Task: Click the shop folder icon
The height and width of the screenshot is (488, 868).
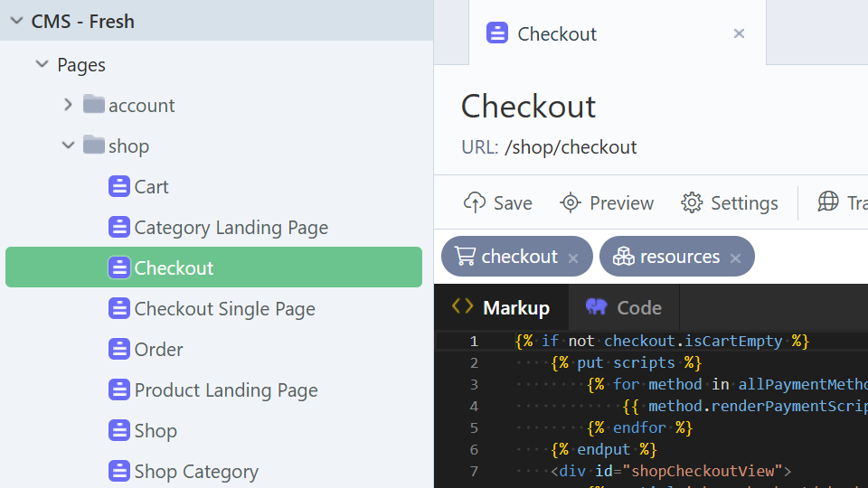Action: 93,145
